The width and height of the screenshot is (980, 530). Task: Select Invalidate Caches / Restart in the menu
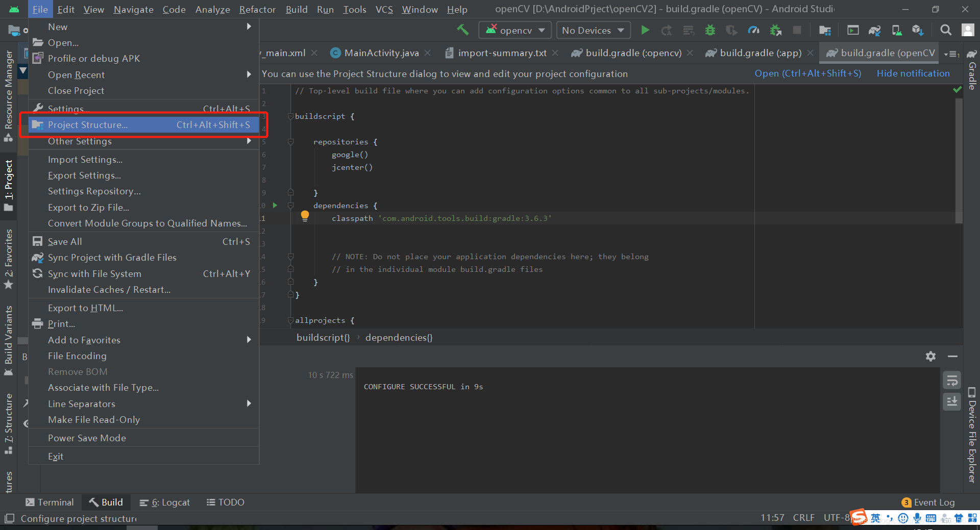click(x=109, y=289)
